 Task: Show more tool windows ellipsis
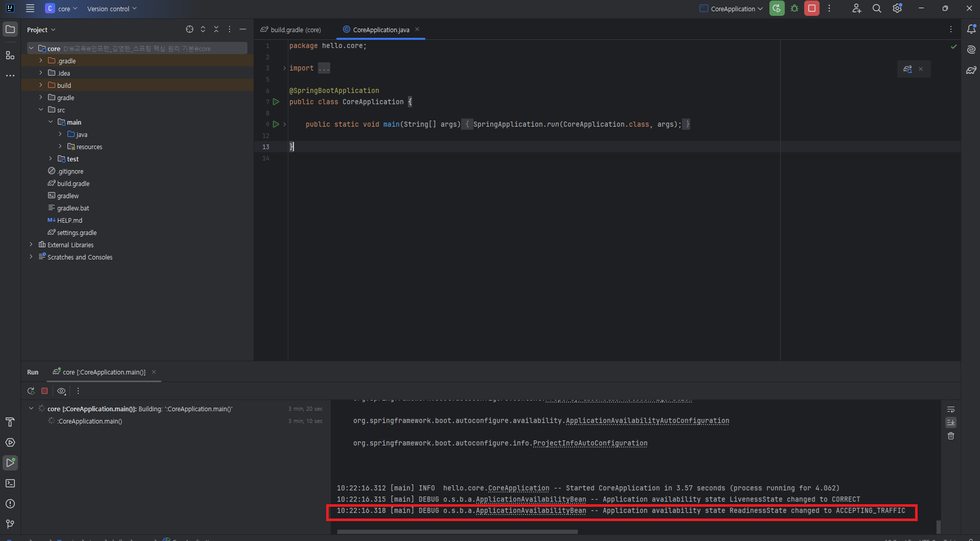tap(10, 76)
